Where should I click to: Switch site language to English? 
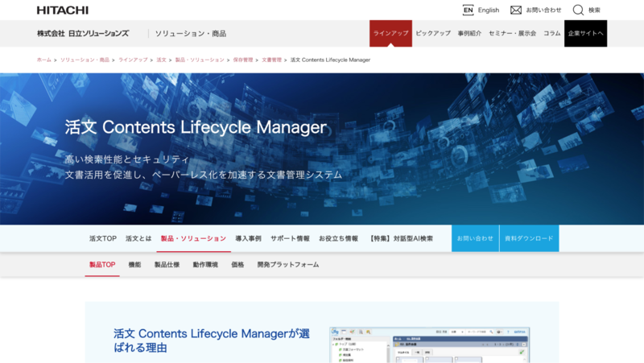tap(489, 10)
